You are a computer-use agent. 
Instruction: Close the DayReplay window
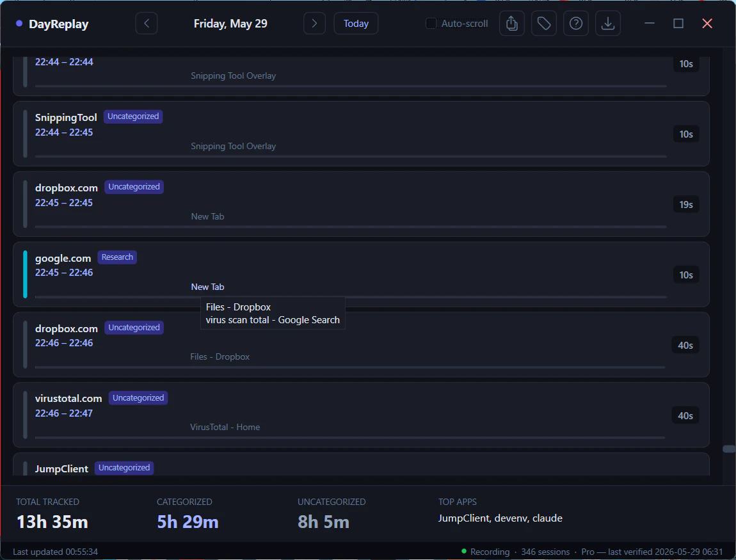707,24
